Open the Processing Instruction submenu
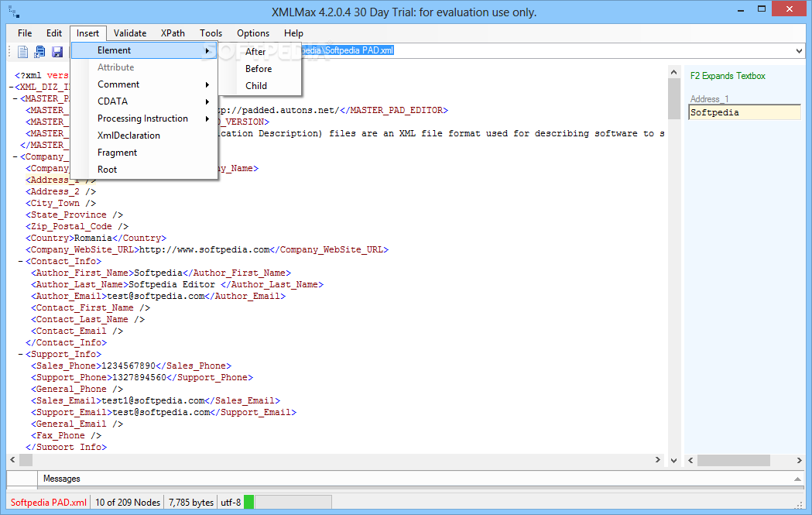This screenshot has height=515, width=812. point(144,118)
